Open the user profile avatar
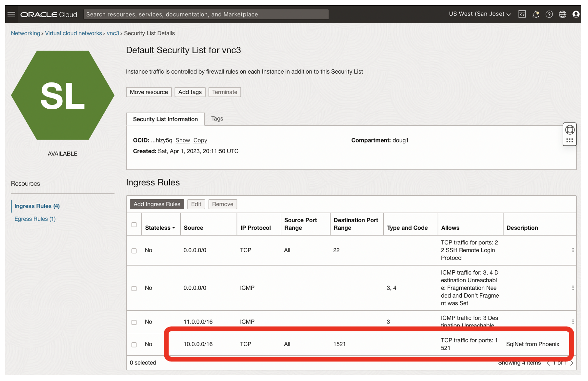This screenshot has width=588, height=381. (576, 14)
